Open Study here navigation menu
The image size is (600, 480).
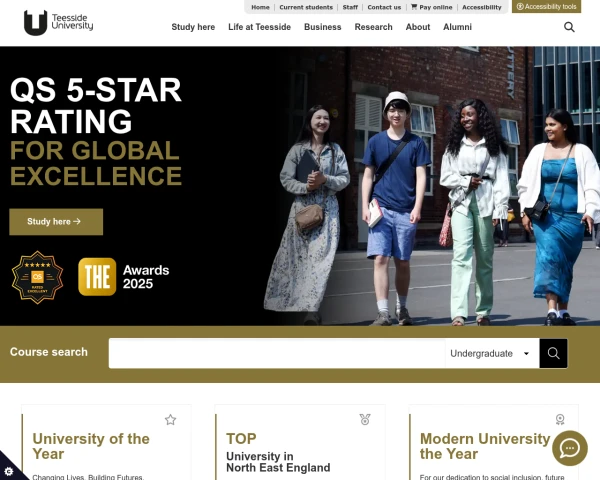click(x=193, y=27)
